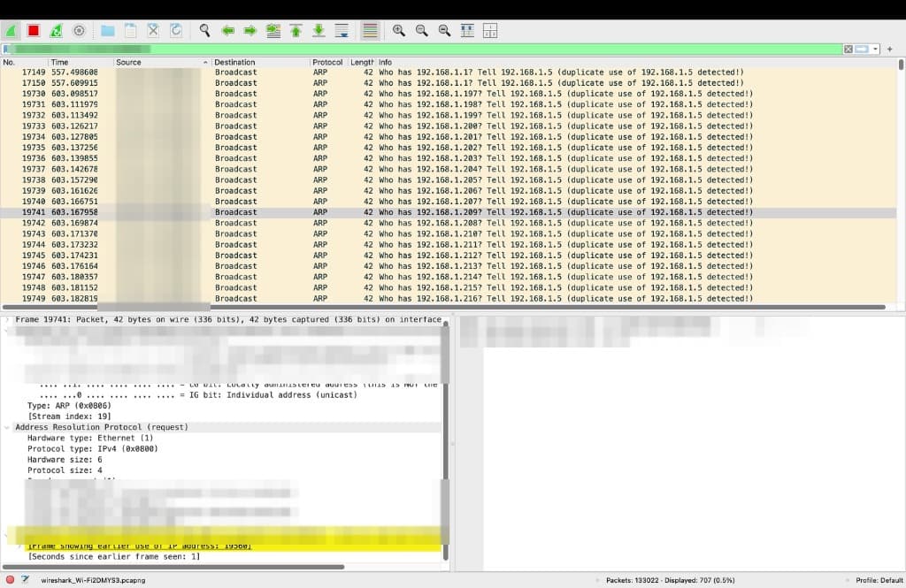
Task: Jump to the last packet icon
Action: [x=319, y=31]
